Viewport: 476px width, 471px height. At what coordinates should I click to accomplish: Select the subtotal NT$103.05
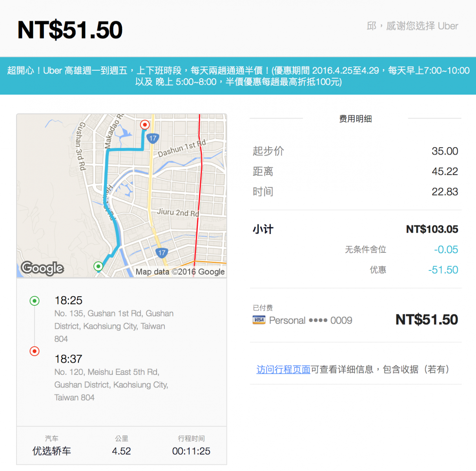[x=432, y=229]
